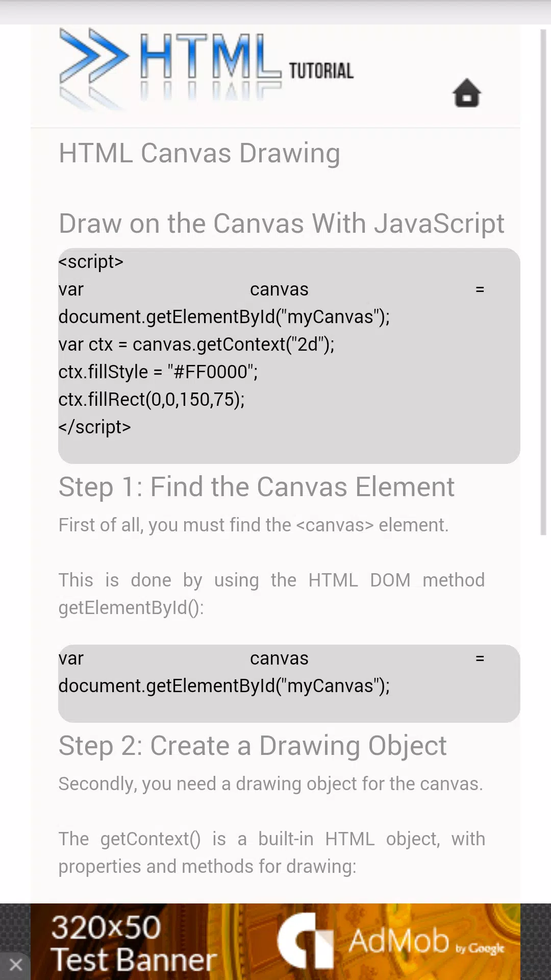Click the Step 1: Find the Canvas Element heading
The image size is (551, 980).
[x=257, y=487]
